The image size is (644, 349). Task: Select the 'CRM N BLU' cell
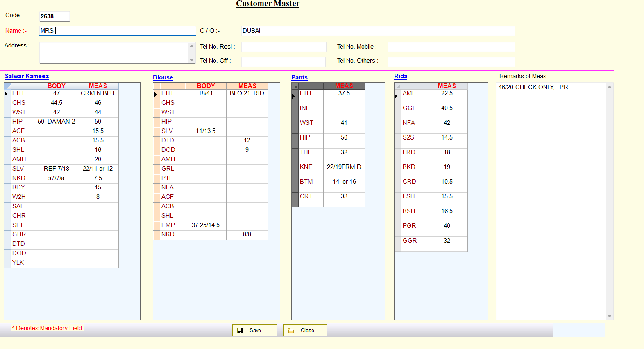tap(98, 94)
